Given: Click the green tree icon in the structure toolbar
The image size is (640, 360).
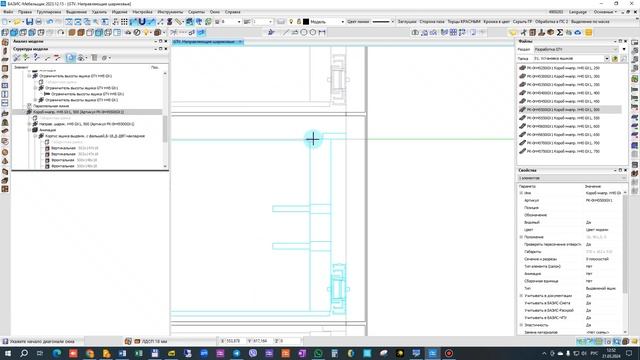Looking at the screenshot, I should click(26, 58).
